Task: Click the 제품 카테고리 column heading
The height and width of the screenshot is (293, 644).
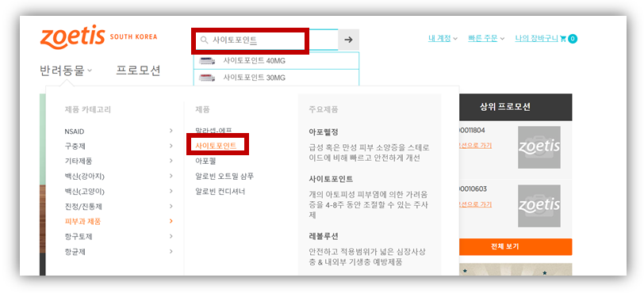Action: pyautogui.click(x=88, y=109)
